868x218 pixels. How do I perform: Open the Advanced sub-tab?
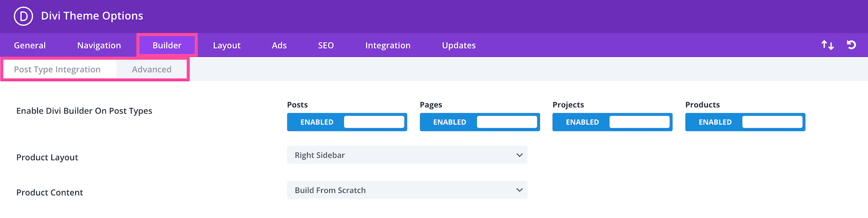tap(151, 69)
